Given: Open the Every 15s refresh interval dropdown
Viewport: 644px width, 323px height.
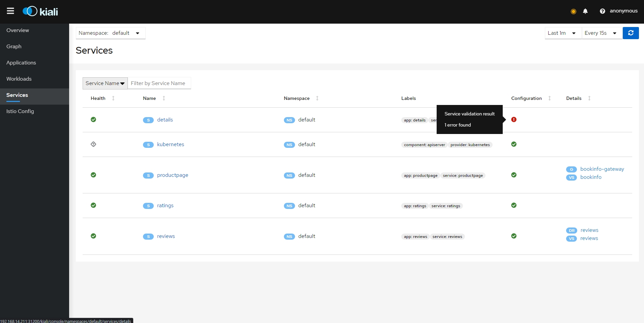Looking at the screenshot, I should pyautogui.click(x=602, y=33).
